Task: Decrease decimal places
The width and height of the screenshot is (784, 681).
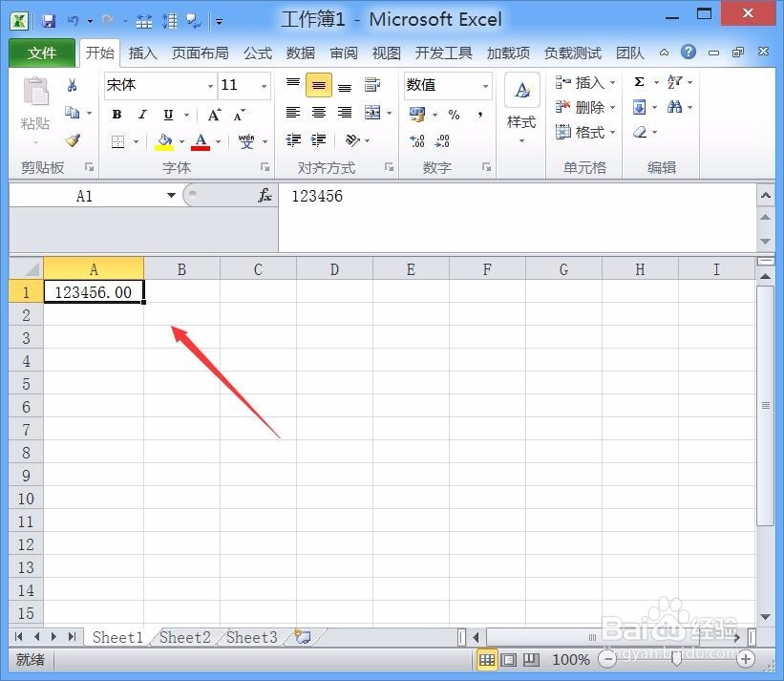Action: pos(442,141)
